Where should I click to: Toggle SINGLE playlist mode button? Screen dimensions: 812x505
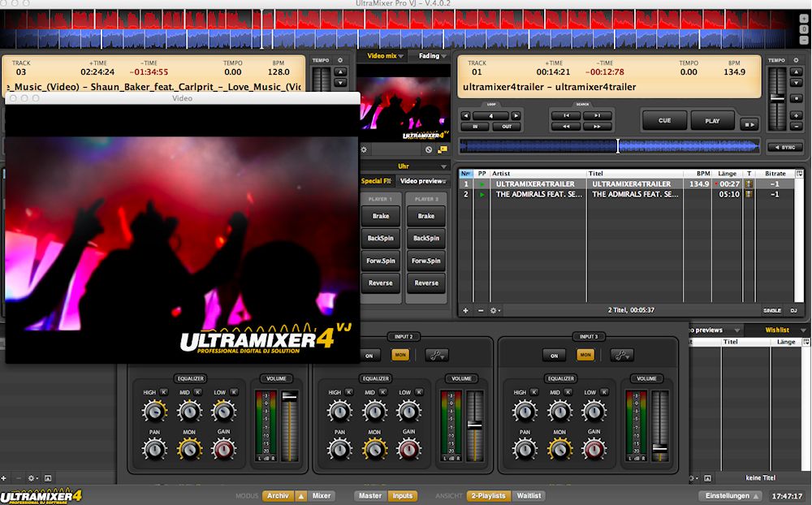tap(772, 310)
